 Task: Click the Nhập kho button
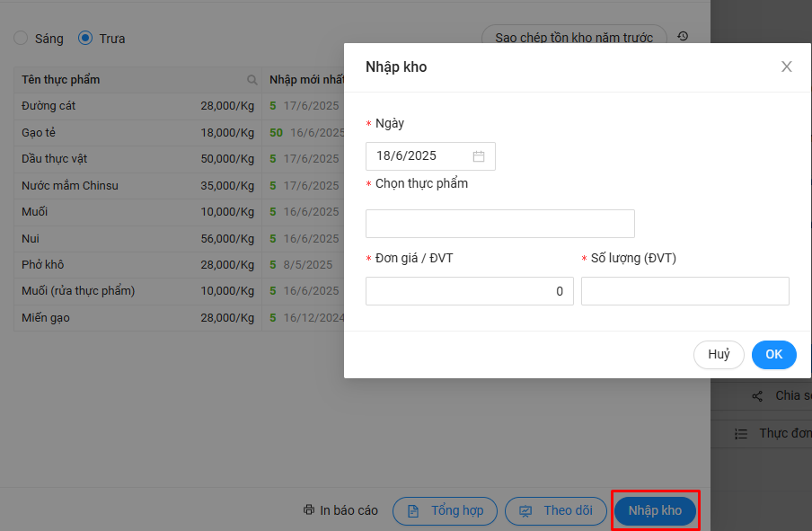655,510
